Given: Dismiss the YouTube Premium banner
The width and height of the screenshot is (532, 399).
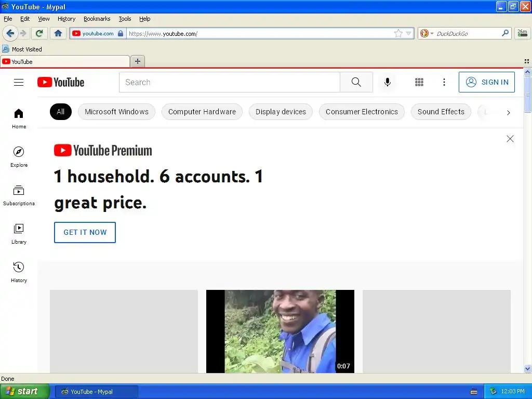Looking at the screenshot, I should (x=510, y=139).
